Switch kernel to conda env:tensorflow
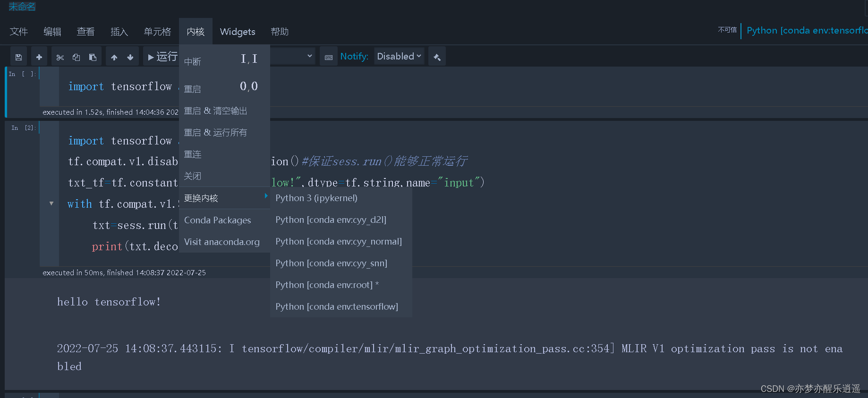Image resolution: width=868 pixels, height=398 pixels. (341, 306)
